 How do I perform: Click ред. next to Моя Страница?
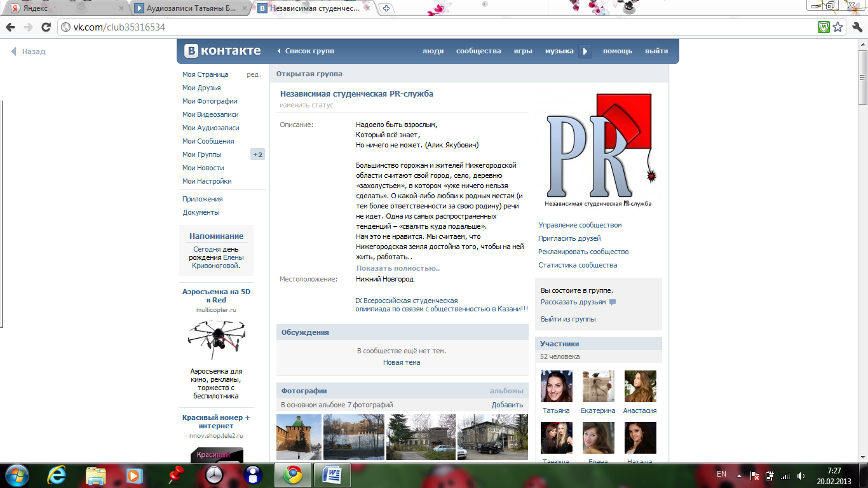click(x=254, y=74)
